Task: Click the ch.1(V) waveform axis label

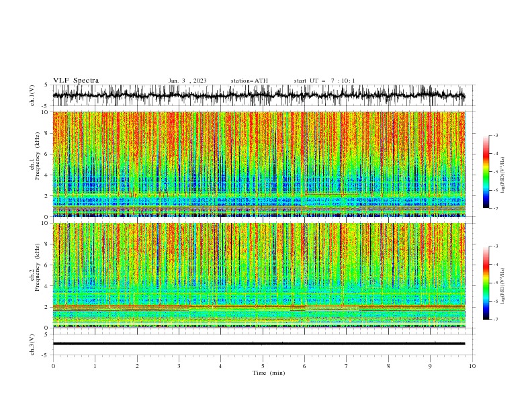Action: pos(32,95)
